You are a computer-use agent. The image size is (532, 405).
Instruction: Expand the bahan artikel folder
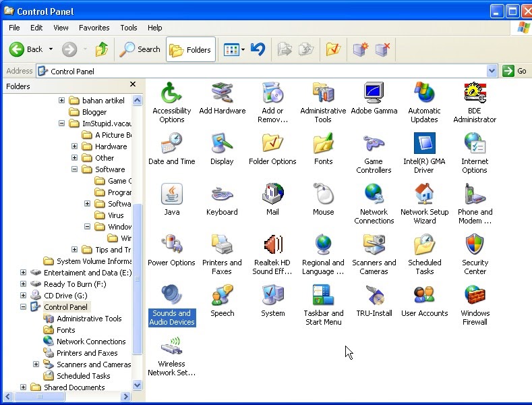[61, 100]
